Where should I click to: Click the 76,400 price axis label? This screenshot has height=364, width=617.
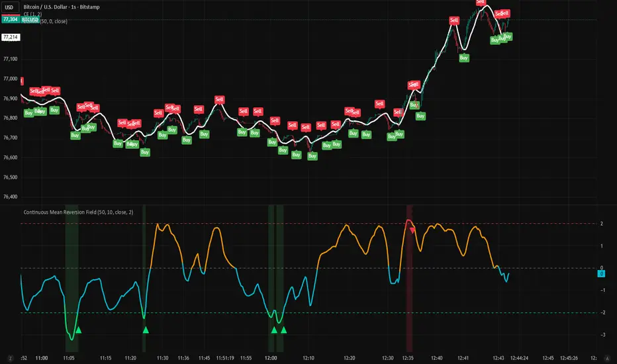[x=11, y=197]
